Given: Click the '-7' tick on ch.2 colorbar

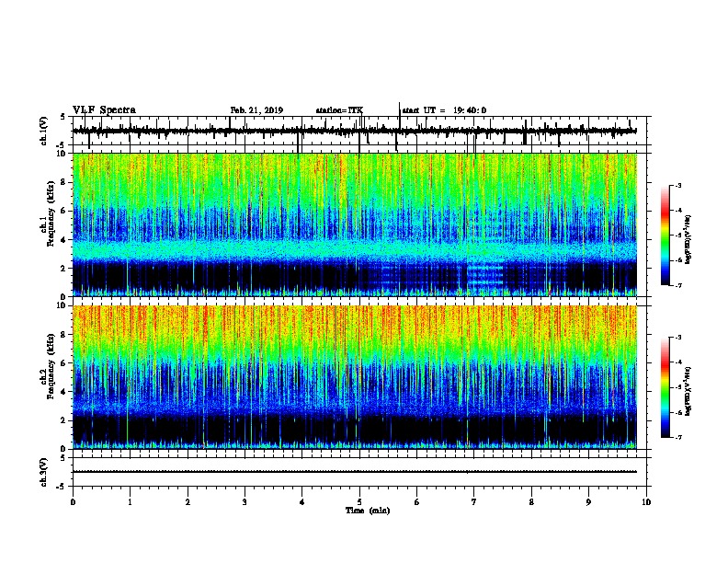Looking at the screenshot, I should (677, 437).
